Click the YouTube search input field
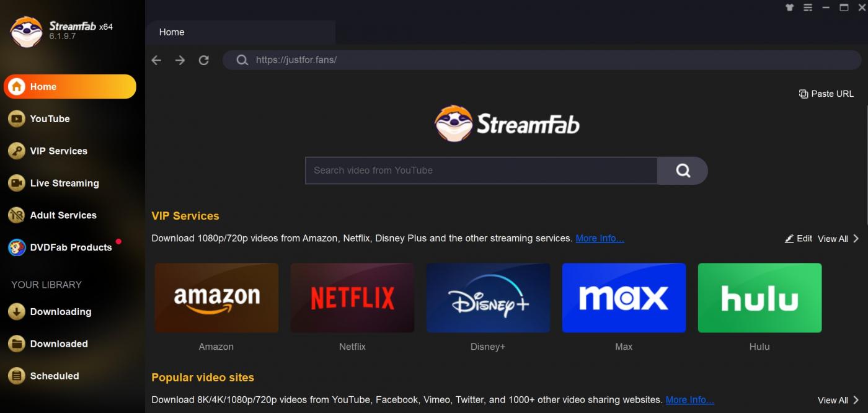Screen dimensions: 868x413 [x=480, y=171]
